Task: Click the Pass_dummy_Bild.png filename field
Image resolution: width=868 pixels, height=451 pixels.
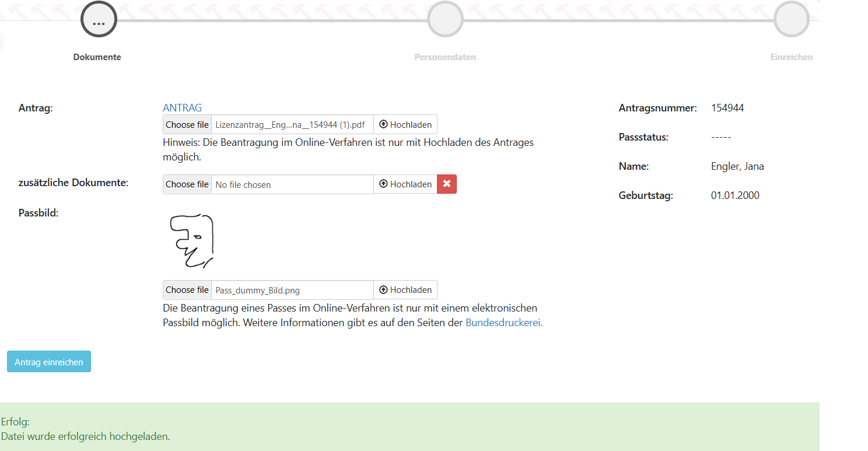Action: pyautogui.click(x=292, y=290)
